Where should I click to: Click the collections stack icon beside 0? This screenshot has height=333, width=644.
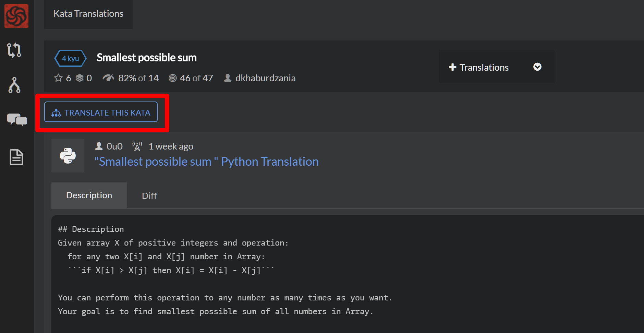point(80,78)
